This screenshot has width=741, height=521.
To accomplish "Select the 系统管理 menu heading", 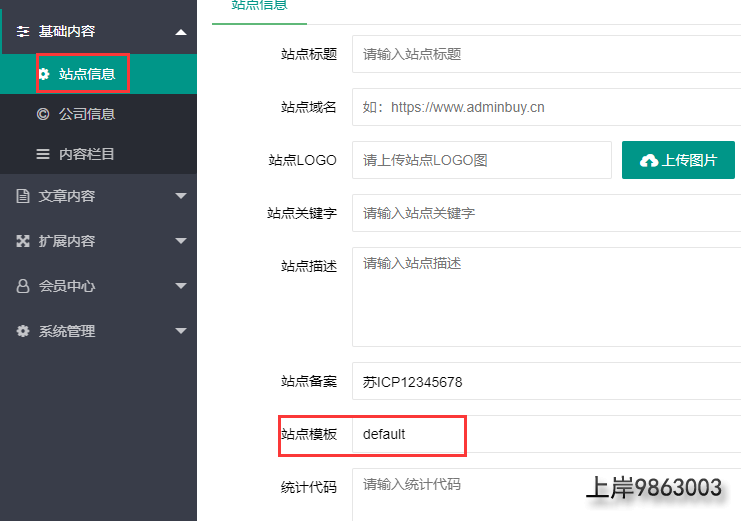I will [x=98, y=331].
